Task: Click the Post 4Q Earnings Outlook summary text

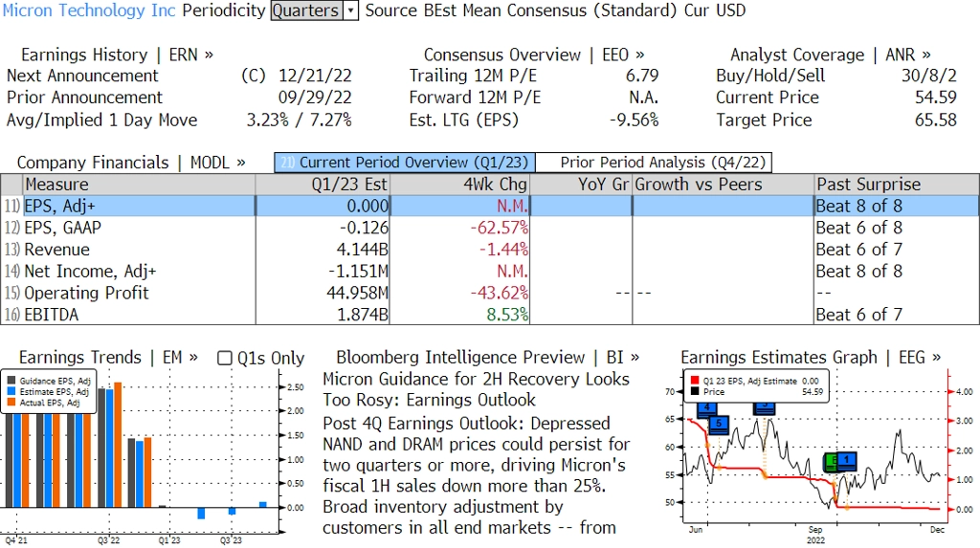Action: [x=476, y=475]
